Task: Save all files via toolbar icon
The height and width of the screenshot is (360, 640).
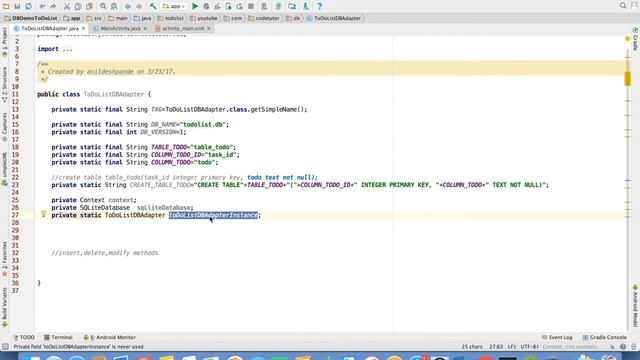Action: [17, 6]
